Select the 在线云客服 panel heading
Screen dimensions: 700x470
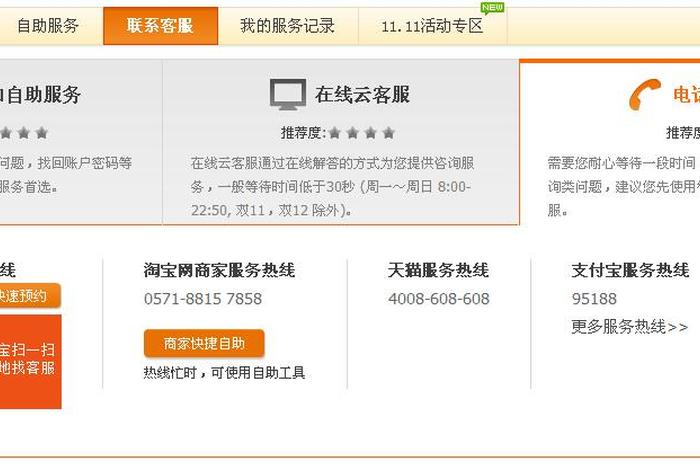click(x=362, y=95)
